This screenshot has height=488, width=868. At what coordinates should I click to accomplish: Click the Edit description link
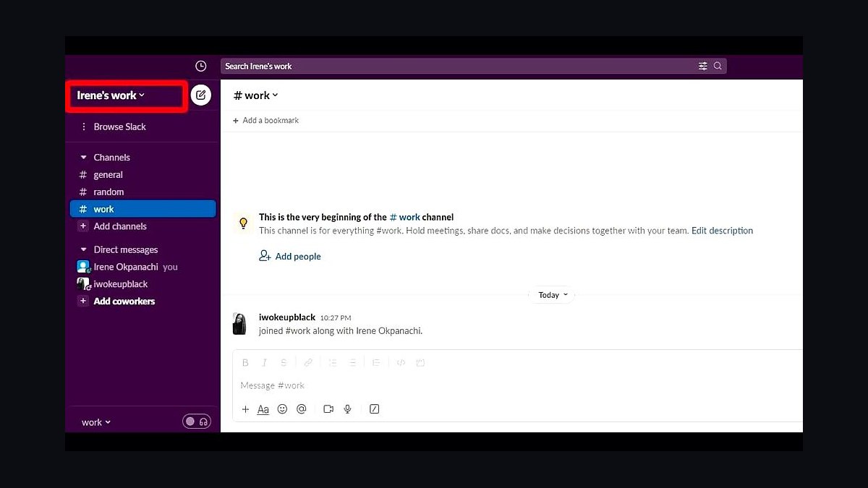point(722,231)
